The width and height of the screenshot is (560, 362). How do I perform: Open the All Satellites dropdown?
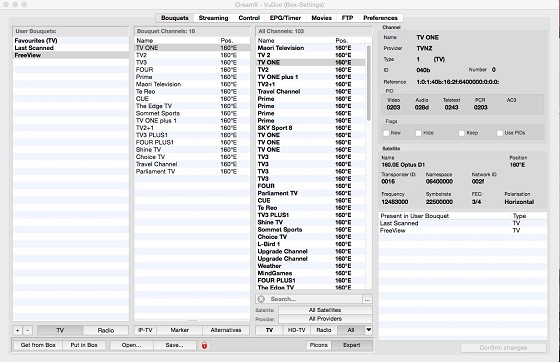coord(325,310)
